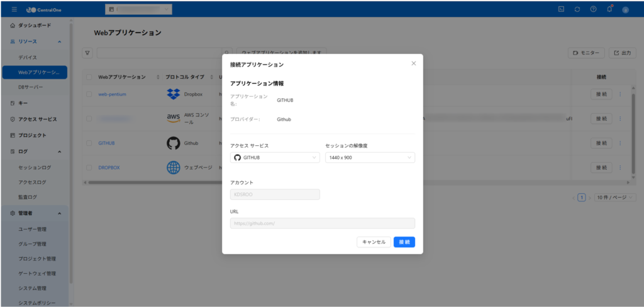Click the user avatar icon

(625, 9)
